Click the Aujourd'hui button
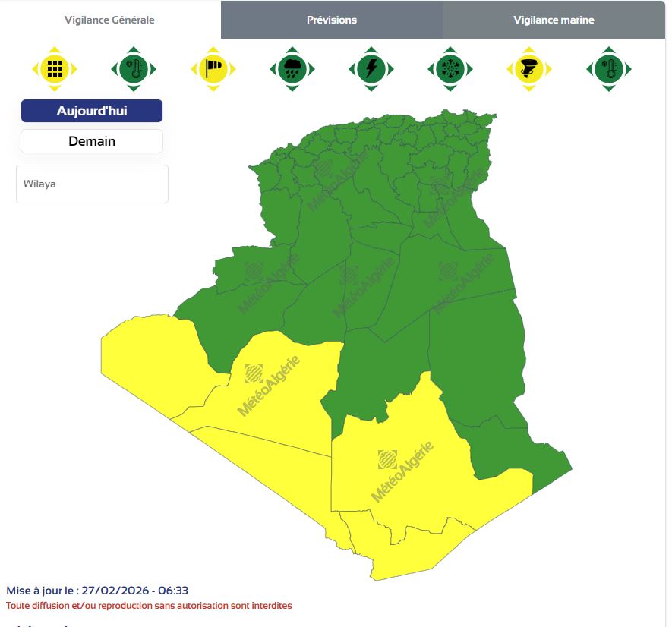The width and height of the screenshot is (672, 627). coord(92,111)
